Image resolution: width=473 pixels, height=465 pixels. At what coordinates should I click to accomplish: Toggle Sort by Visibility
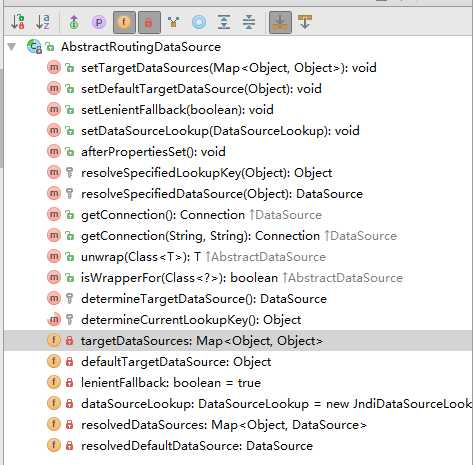[x=18, y=22]
